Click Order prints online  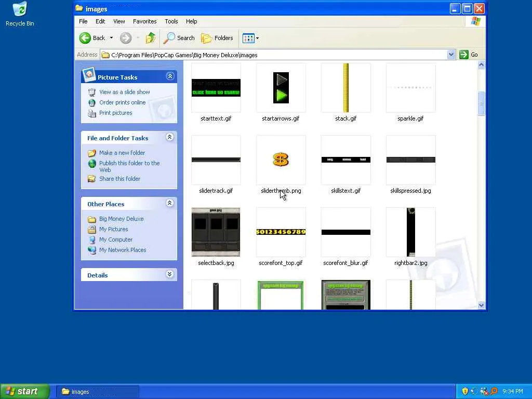pos(123,102)
